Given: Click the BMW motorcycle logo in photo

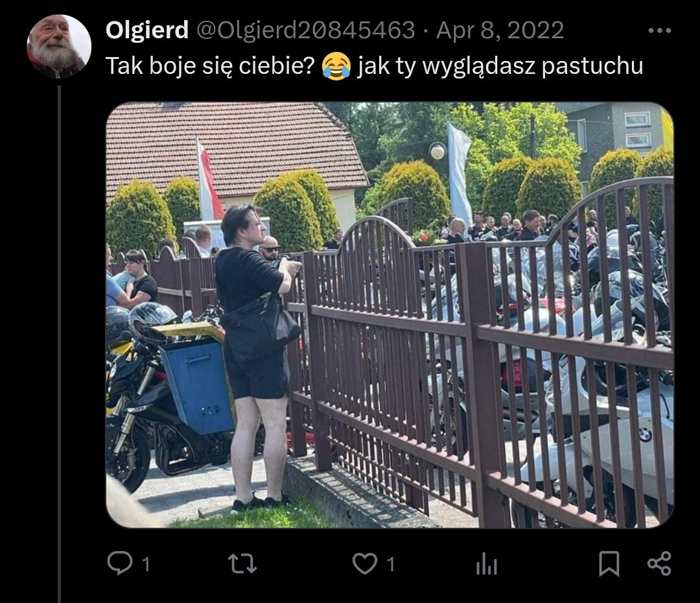Looking at the screenshot, I should [646, 434].
